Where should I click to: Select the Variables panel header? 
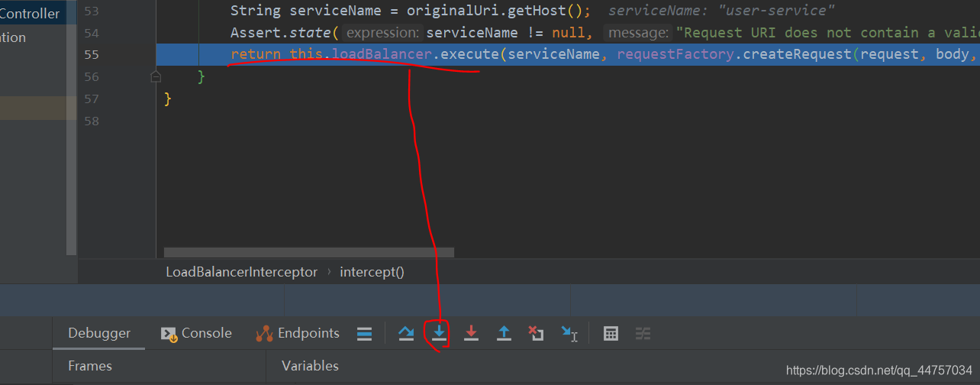point(310,366)
